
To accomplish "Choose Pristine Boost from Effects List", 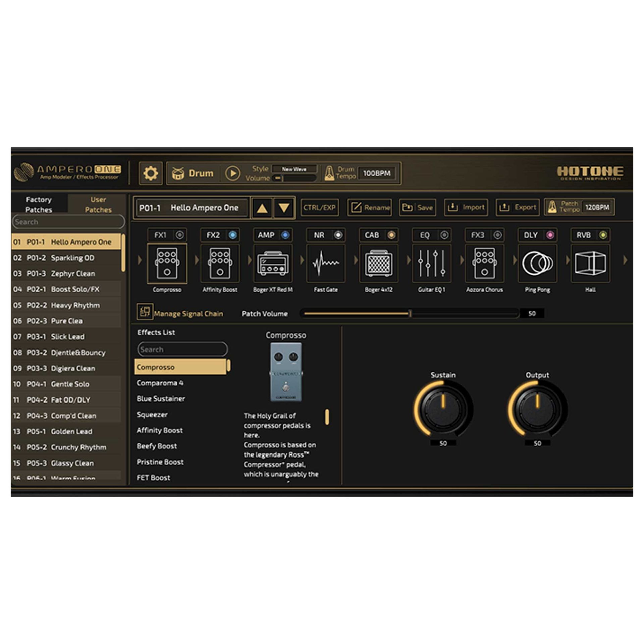I will coord(180,462).
